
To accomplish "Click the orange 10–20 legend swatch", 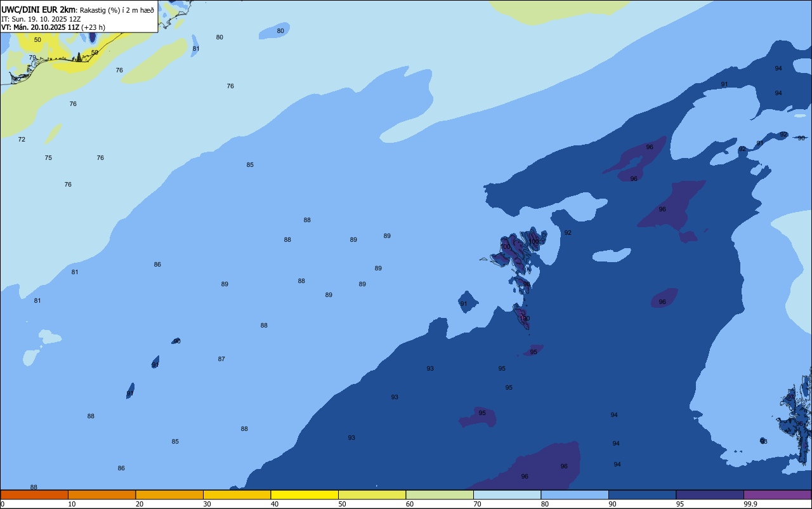I will pos(101,494).
